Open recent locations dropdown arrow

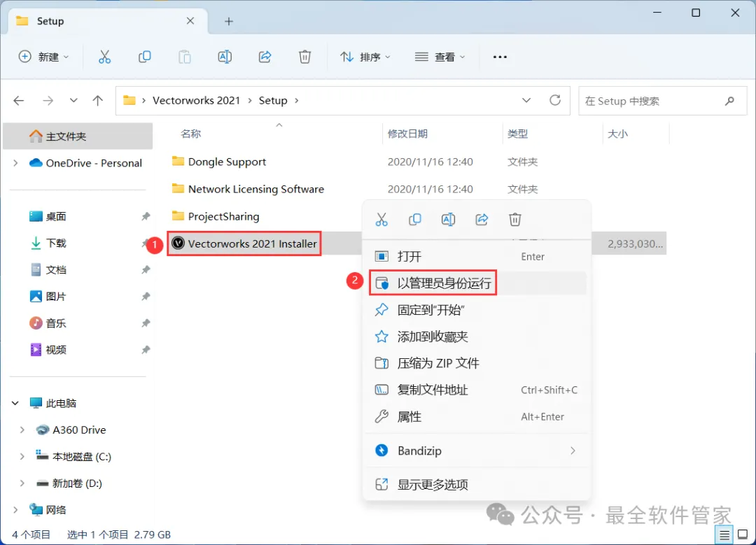73,101
